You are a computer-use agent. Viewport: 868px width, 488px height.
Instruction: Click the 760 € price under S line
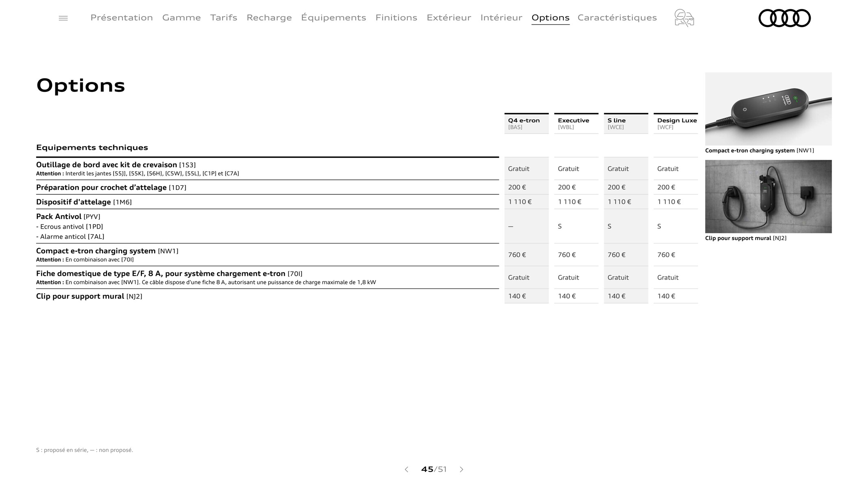tap(617, 255)
